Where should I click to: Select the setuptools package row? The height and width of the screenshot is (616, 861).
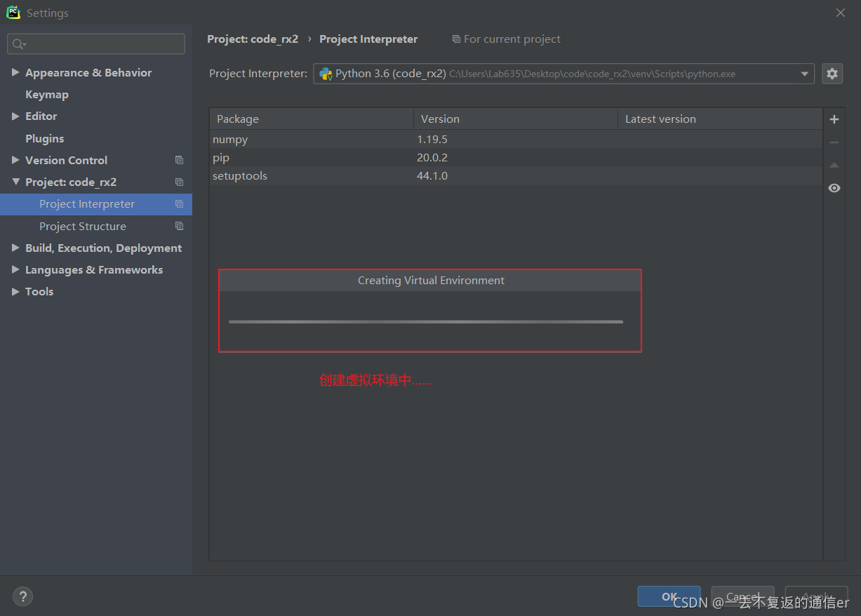pyautogui.click(x=516, y=176)
